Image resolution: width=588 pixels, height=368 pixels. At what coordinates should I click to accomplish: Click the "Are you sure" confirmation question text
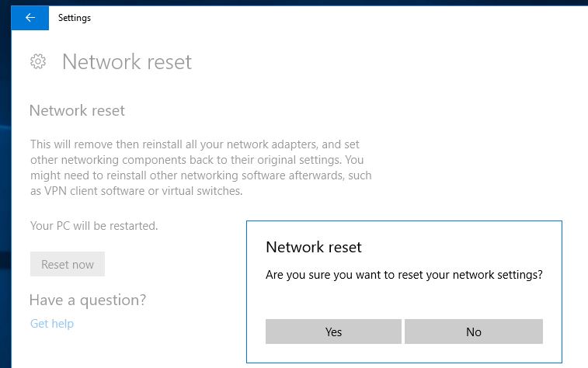coord(404,275)
